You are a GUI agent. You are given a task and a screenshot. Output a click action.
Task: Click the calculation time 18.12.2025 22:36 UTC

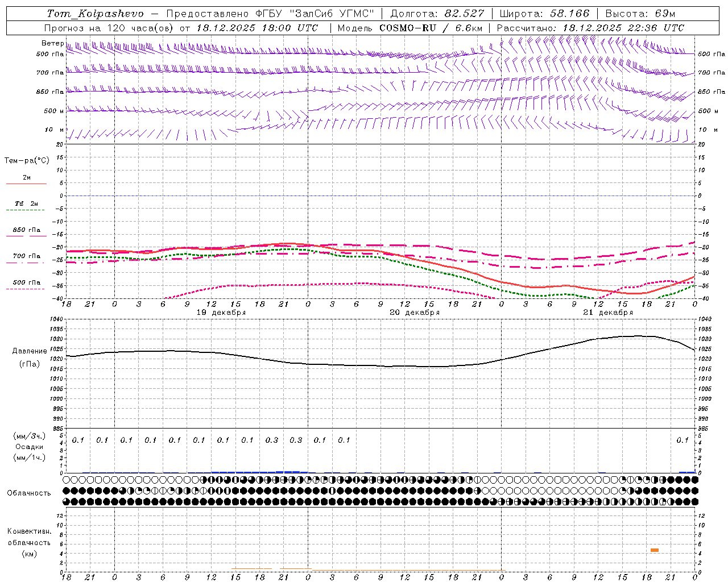(x=624, y=28)
